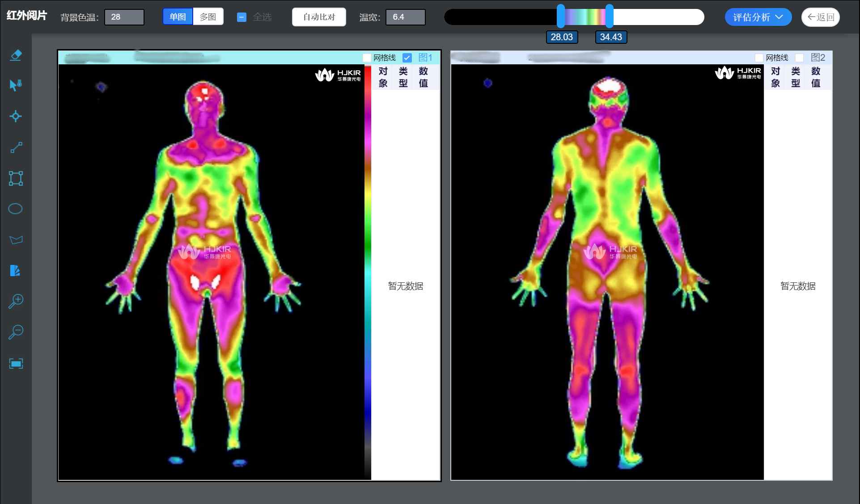Select the line measurement tool
This screenshot has height=504, width=860.
tap(16, 147)
